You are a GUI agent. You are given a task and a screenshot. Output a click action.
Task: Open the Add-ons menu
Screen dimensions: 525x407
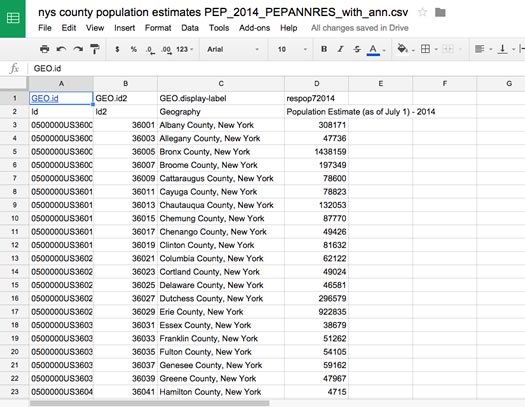click(254, 28)
